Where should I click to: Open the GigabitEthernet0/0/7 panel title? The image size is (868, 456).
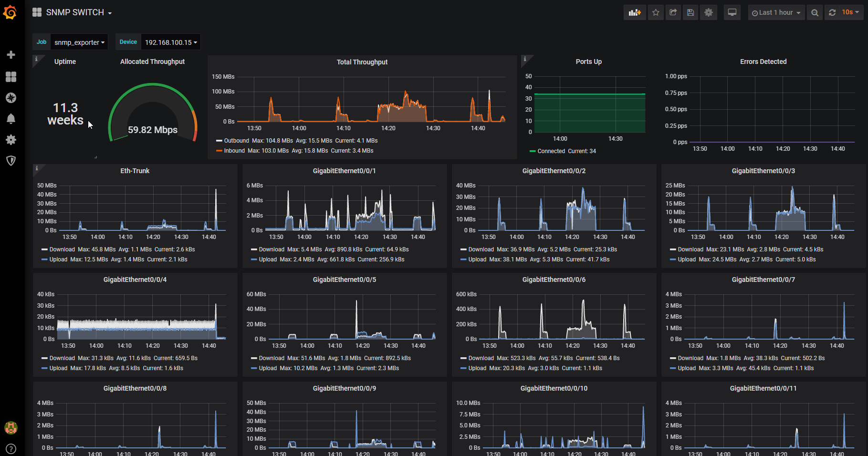click(763, 280)
